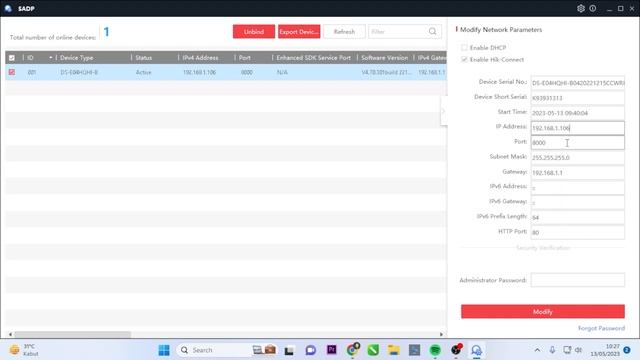Uncheck device 001 row checkbox
The image size is (640, 360).
coord(12,72)
